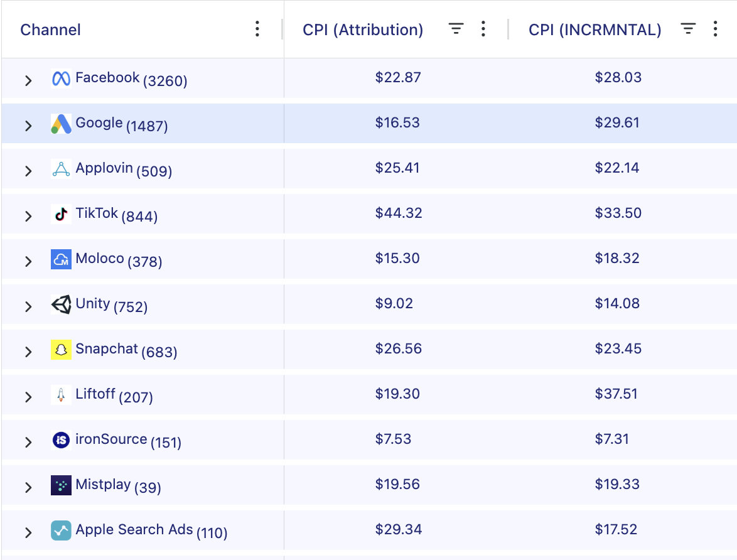
Task: Click Google incremental CPI $29.61
Action: point(617,122)
